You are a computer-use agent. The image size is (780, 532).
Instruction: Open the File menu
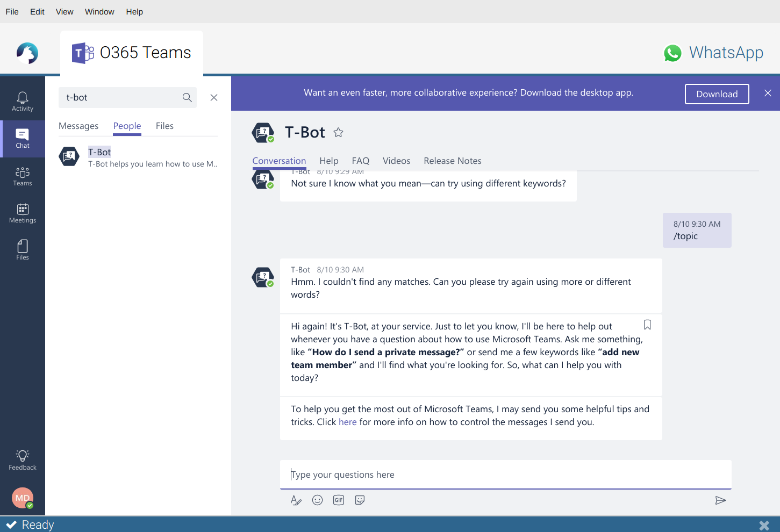pyautogui.click(x=12, y=12)
